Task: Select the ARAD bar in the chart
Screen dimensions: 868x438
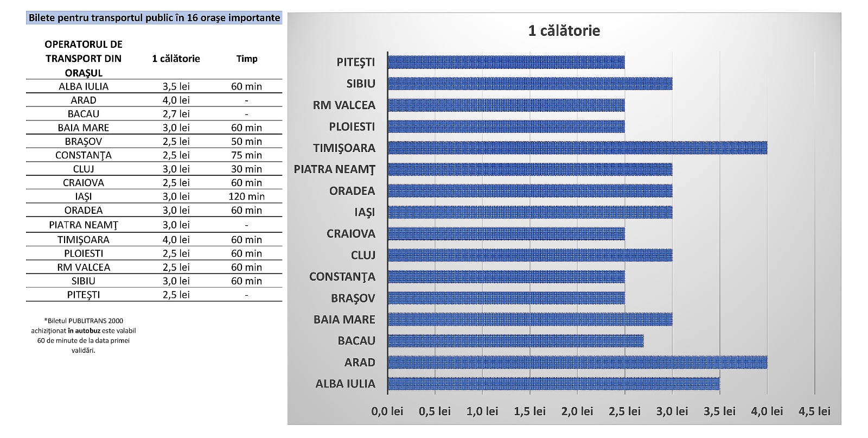Action: (577, 362)
